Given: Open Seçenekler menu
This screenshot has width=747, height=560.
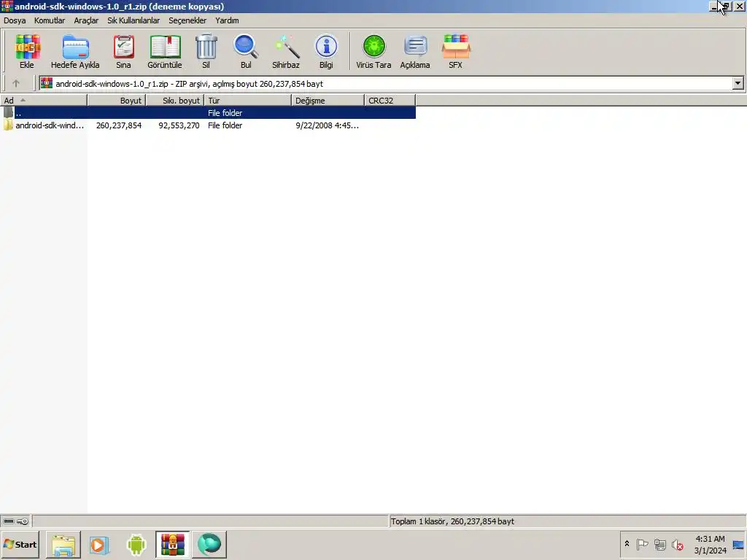Looking at the screenshot, I should pyautogui.click(x=187, y=20).
